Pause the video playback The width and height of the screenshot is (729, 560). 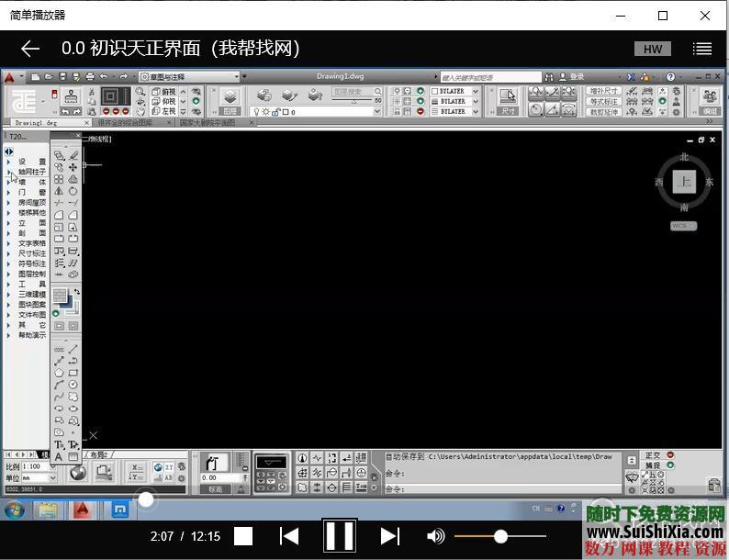coord(339,536)
